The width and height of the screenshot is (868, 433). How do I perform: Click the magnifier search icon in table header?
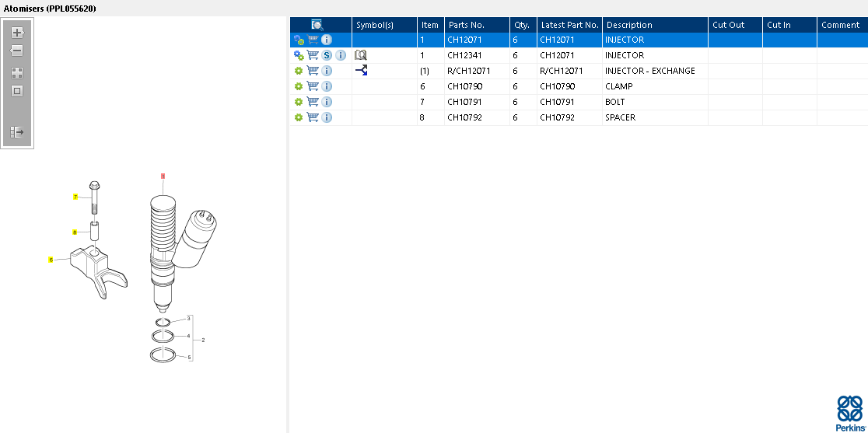pos(317,25)
